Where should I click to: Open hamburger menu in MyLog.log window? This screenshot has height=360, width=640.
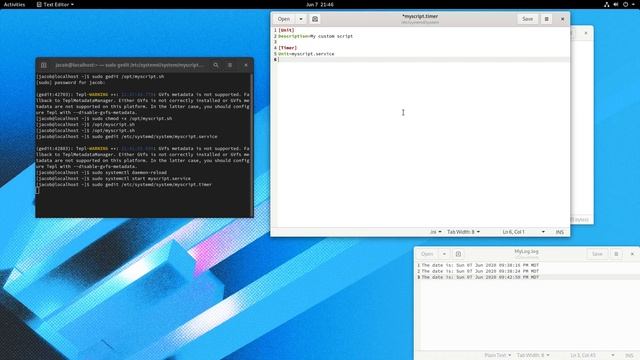point(616,254)
